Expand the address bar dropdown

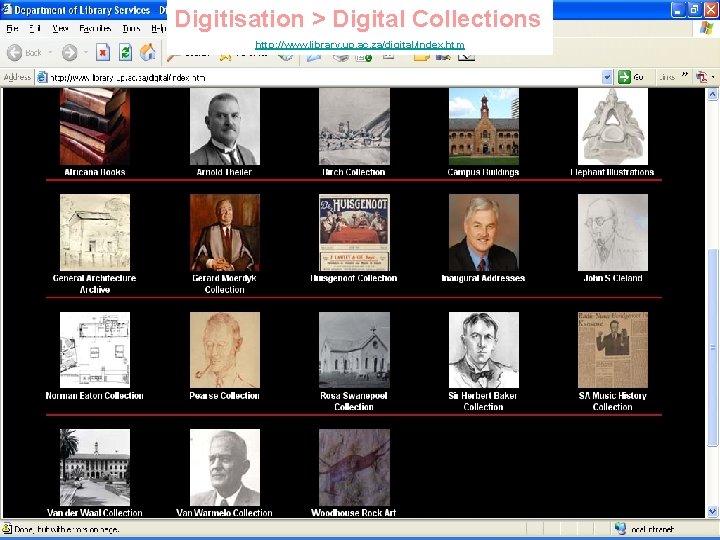click(607, 77)
